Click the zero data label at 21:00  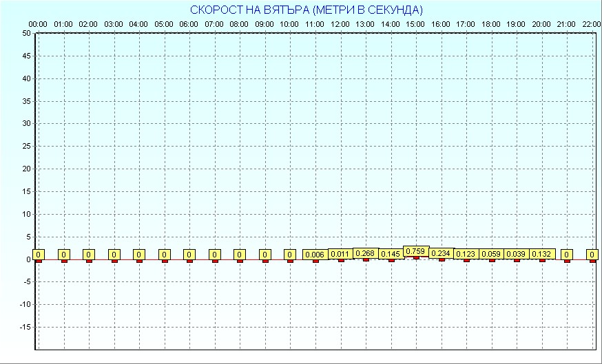pyautogui.click(x=567, y=255)
